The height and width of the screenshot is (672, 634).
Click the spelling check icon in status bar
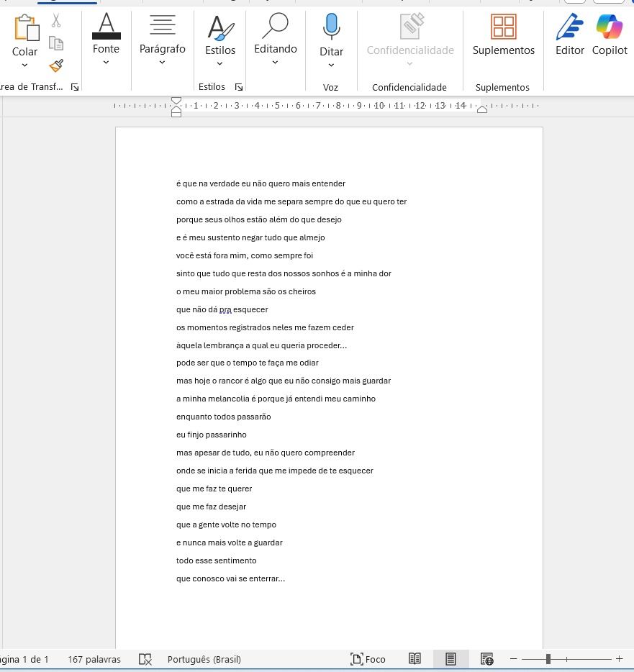(145, 659)
